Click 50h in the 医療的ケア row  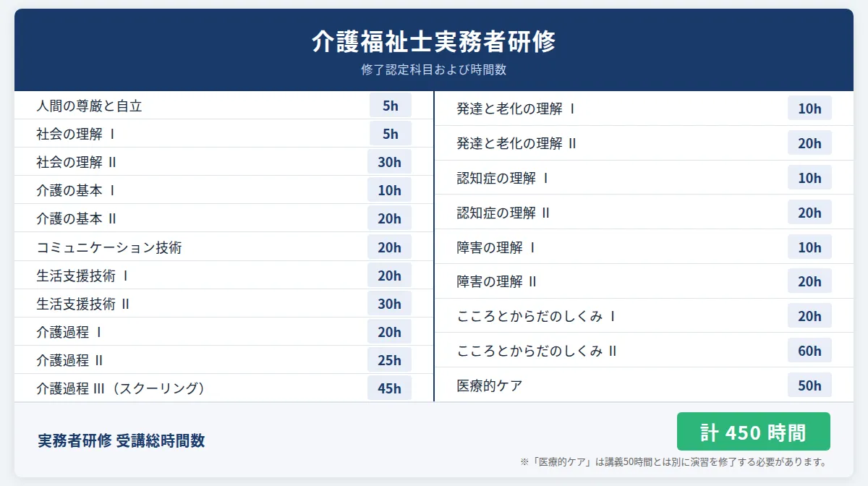coord(809,385)
